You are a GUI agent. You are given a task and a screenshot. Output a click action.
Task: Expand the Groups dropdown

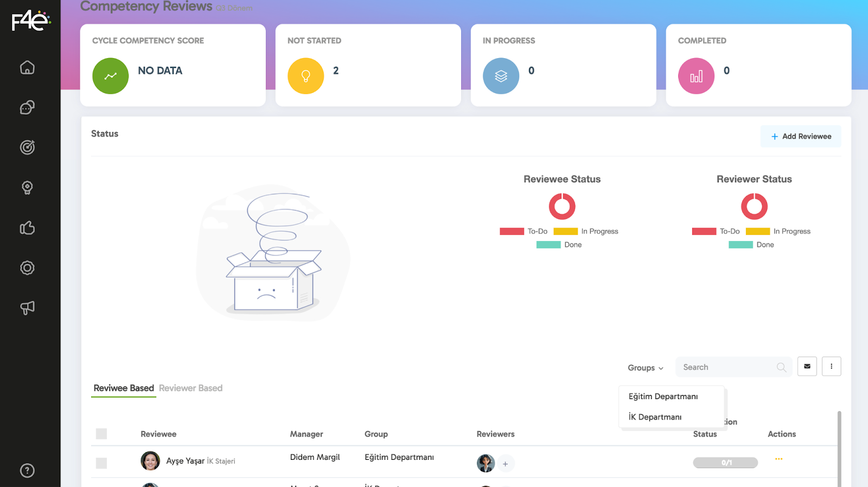pyautogui.click(x=645, y=368)
